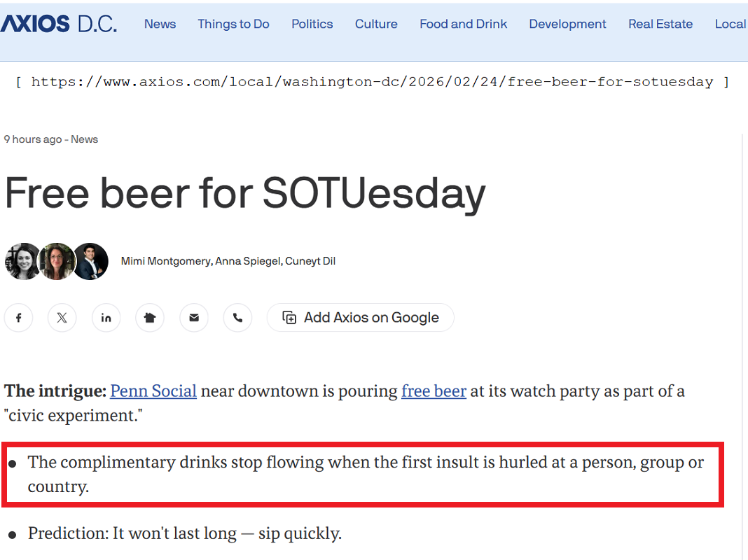Open the Penn Social link
Screen dimensions: 748x560
point(153,391)
